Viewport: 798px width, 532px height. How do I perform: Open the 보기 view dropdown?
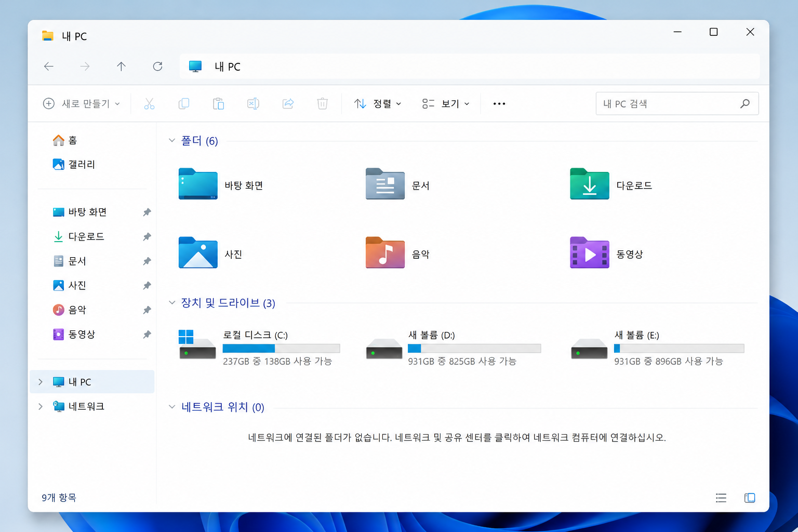pos(446,104)
